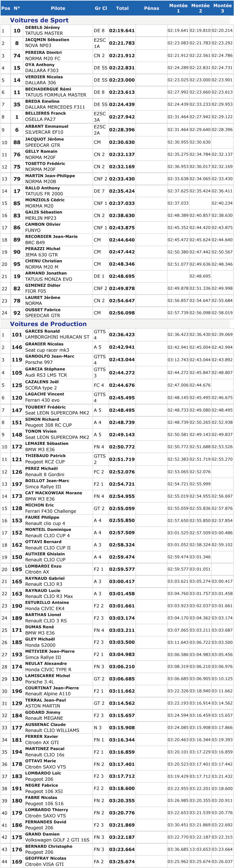Click the 'Pilote' column header
The image size is (234, 868).
click(x=58, y=8)
